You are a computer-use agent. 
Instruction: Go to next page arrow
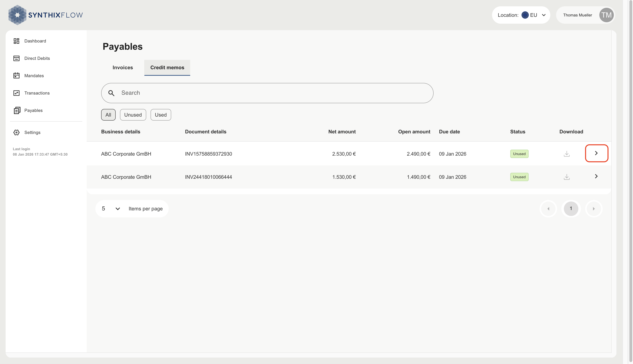594,209
